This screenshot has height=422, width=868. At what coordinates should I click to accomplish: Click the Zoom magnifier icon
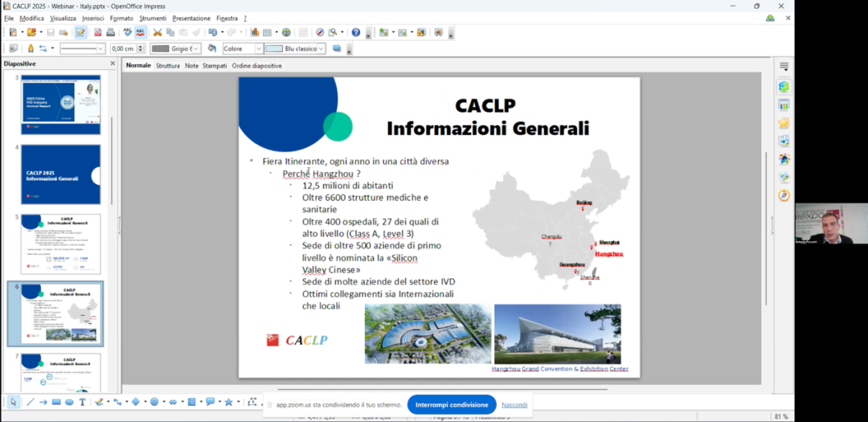[333, 32]
